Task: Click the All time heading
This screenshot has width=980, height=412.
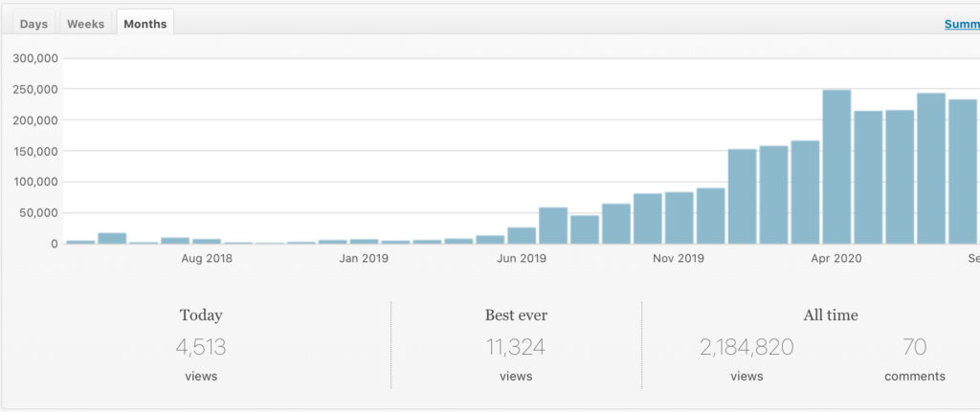Action: tap(831, 315)
